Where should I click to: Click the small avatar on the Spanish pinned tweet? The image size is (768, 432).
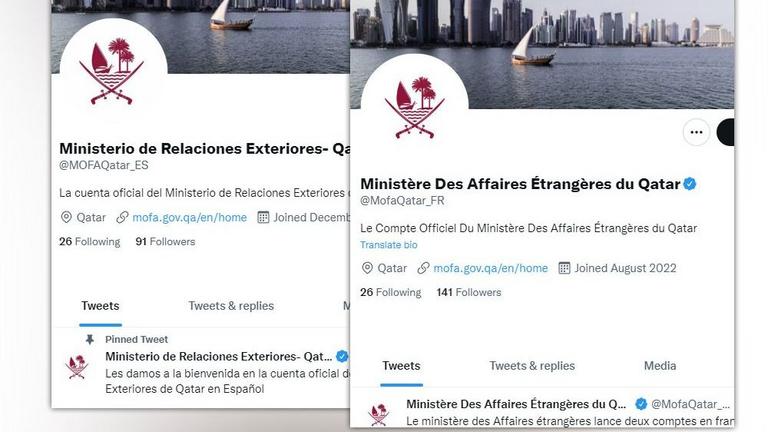[77, 366]
